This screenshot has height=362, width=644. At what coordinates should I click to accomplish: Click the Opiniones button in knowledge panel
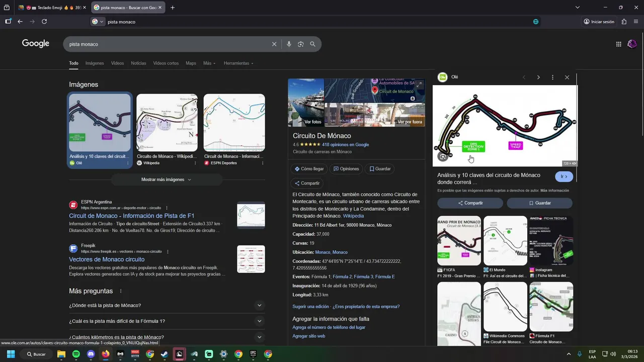346,169
